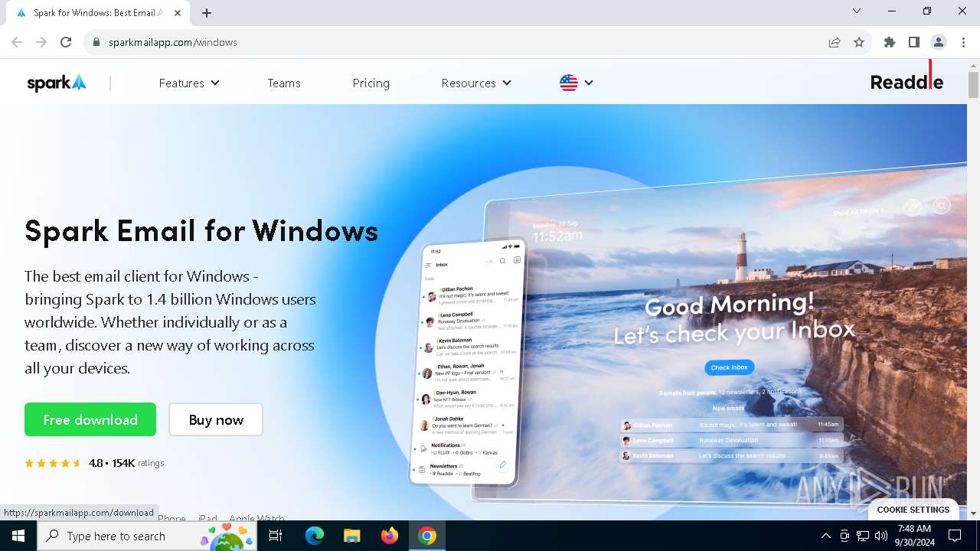This screenshot has width=980, height=551.
Task: Open a new browser tab
Action: tap(207, 13)
